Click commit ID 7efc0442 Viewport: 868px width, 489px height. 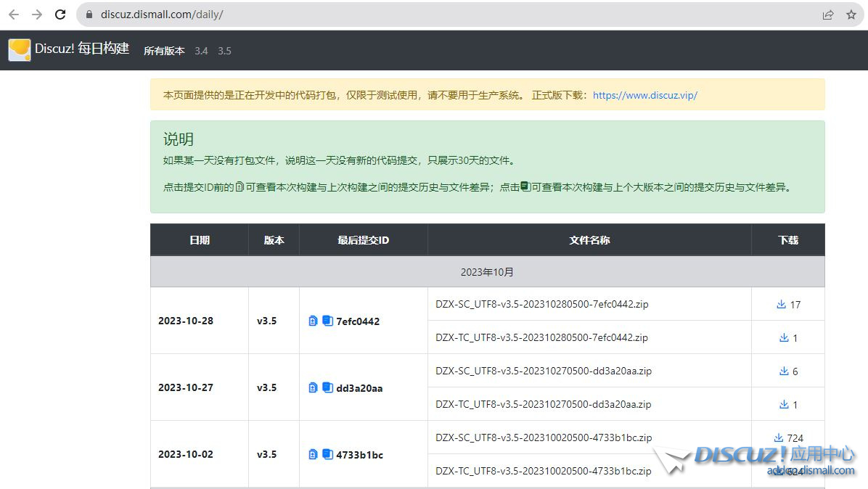(x=359, y=321)
